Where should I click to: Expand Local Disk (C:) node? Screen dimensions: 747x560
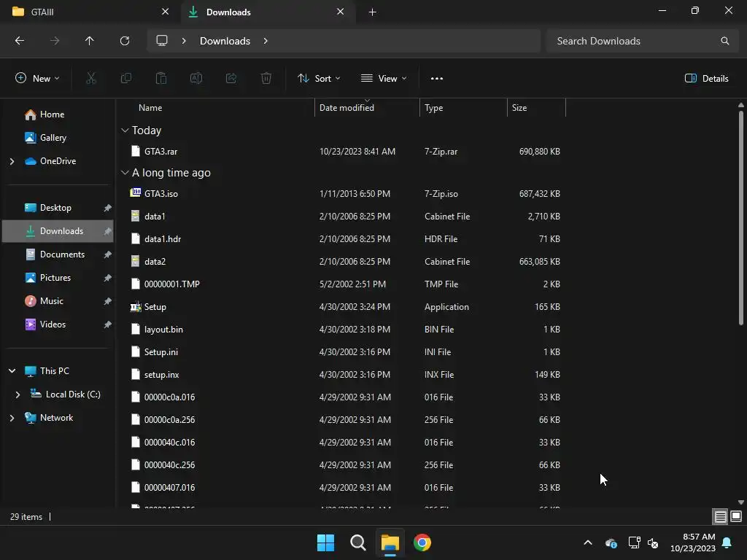[x=18, y=394]
